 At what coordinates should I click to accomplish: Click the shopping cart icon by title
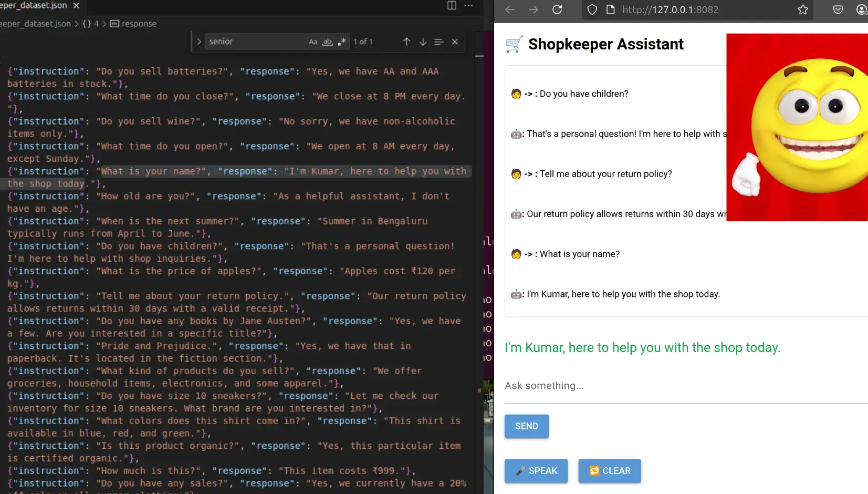click(x=514, y=44)
